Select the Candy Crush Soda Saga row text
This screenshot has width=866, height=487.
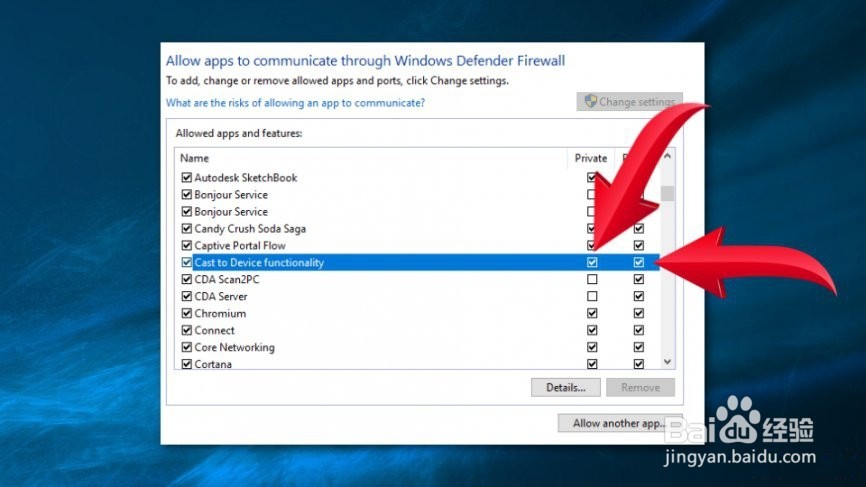(250, 229)
